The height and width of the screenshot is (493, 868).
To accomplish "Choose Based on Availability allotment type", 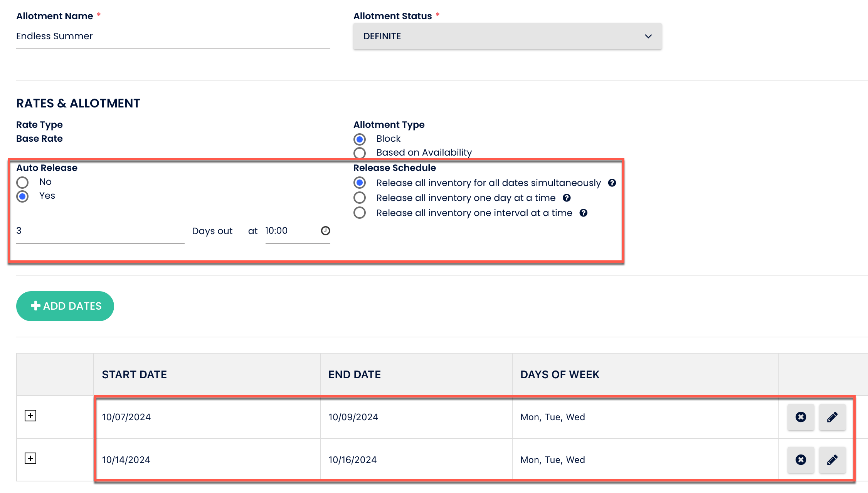I will click(x=359, y=153).
